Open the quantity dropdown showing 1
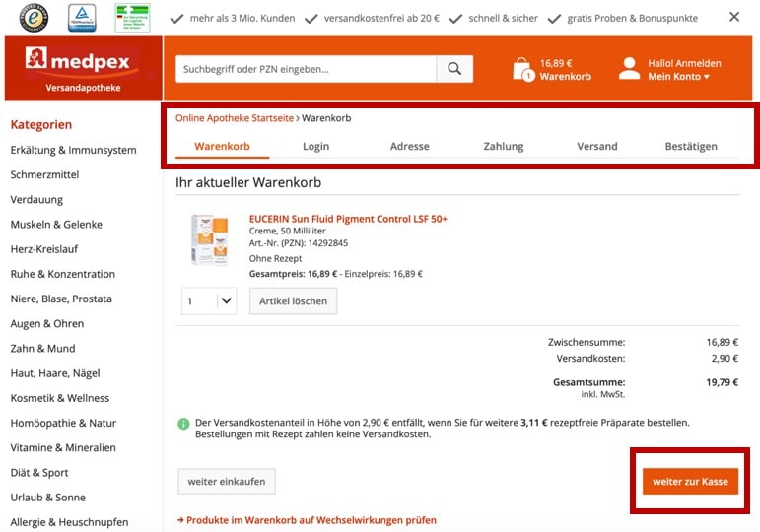Image resolution: width=760 pixels, height=532 pixels. pyautogui.click(x=209, y=300)
